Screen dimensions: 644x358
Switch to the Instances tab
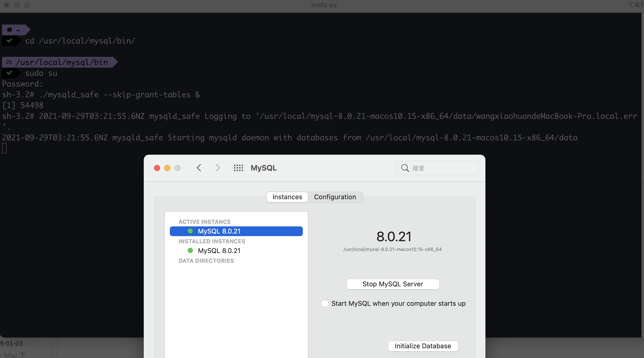pos(287,197)
